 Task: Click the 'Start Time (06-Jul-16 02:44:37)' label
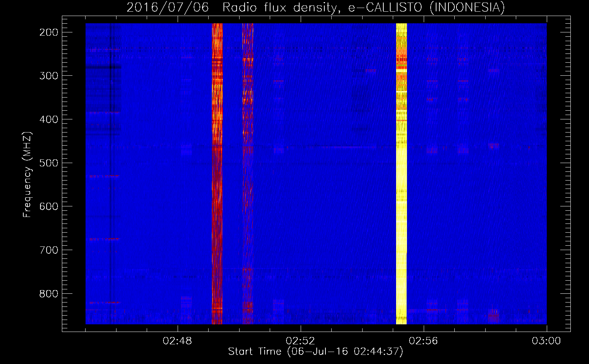coord(316,352)
